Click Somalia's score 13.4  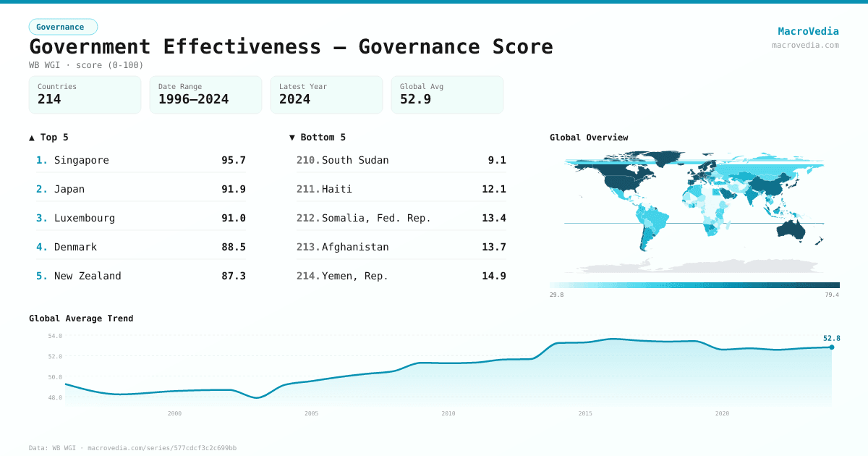[x=494, y=218]
